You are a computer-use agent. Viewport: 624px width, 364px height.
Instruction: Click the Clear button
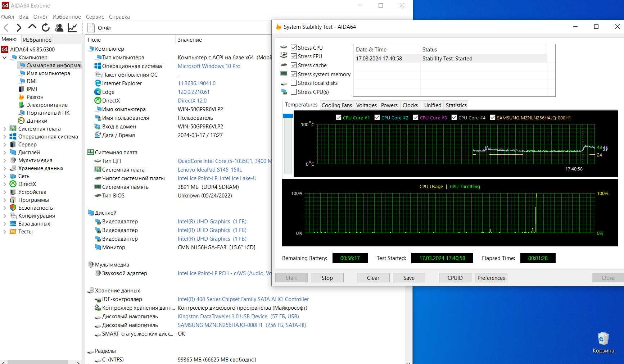click(373, 278)
